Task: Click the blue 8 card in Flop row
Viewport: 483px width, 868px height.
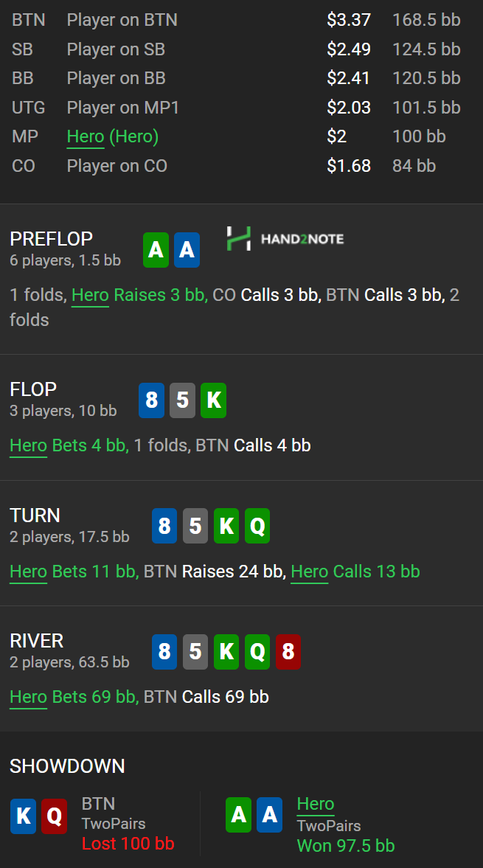Action: 152,400
